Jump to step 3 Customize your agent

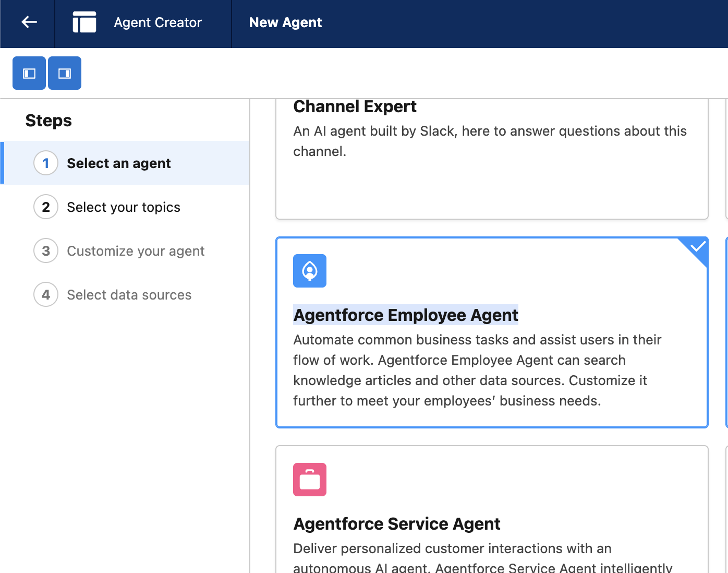136,250
